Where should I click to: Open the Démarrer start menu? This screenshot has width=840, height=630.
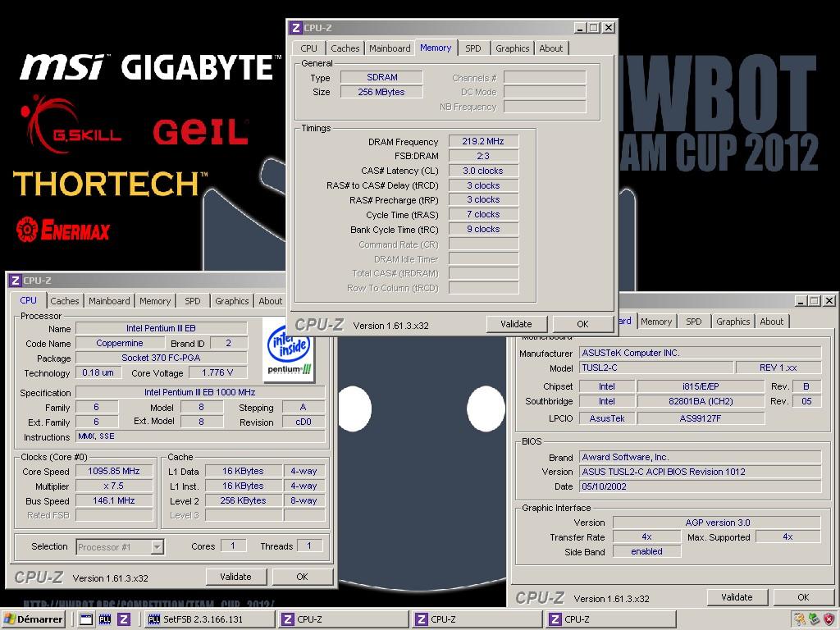tap(33, 619)
